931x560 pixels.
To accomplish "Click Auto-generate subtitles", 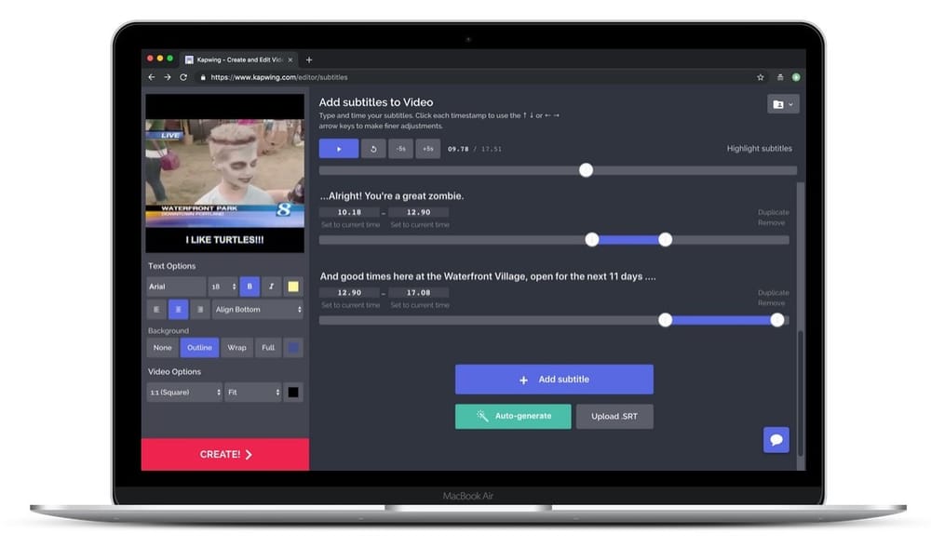I will point(513,416).
